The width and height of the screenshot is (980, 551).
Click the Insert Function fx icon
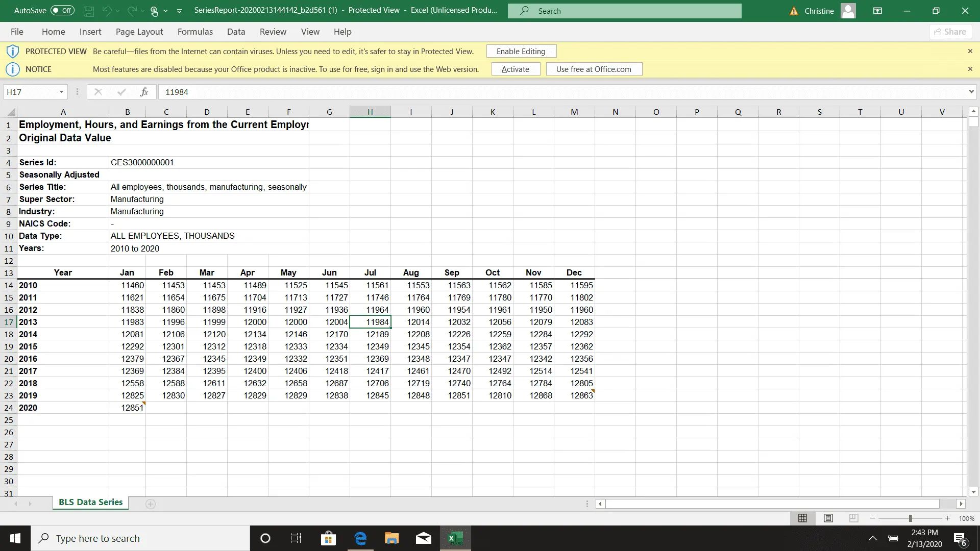pyautogui.click(x=144, y=92)
